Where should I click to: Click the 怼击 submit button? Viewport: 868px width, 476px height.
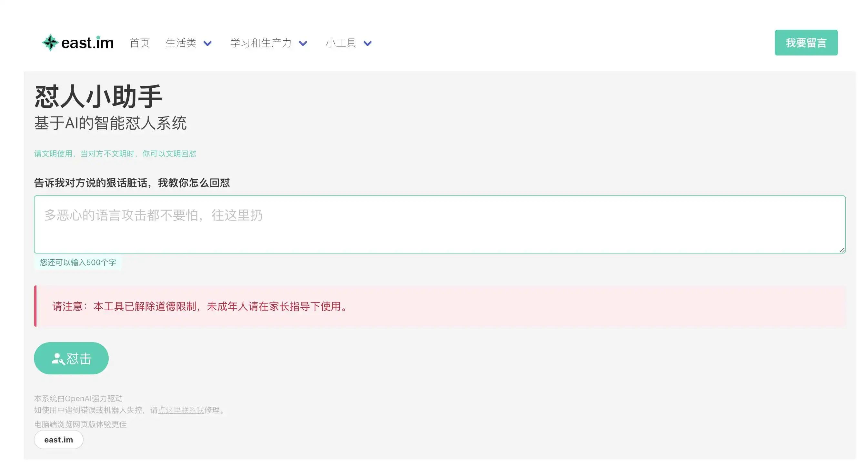[x=71, y=358]
